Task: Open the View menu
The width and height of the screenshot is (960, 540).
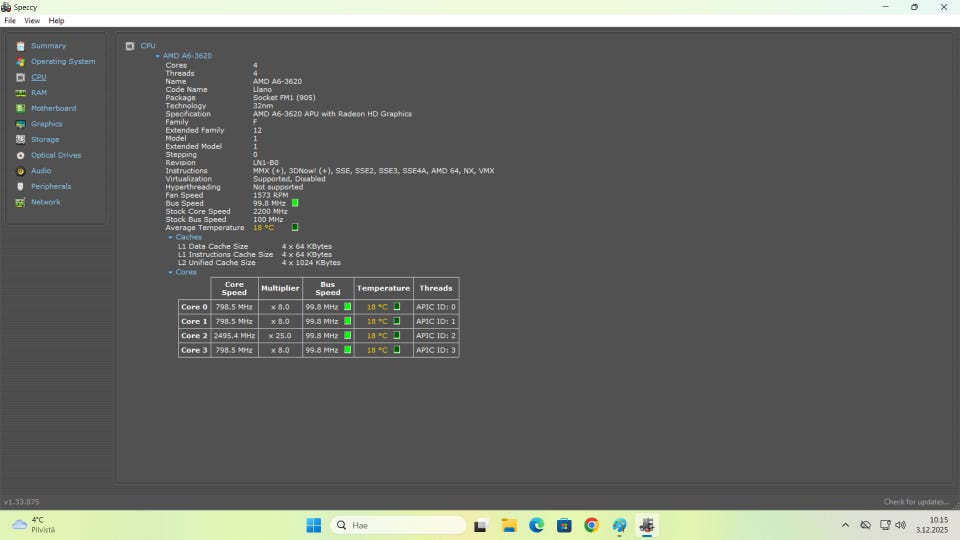Action: point(32,21)
